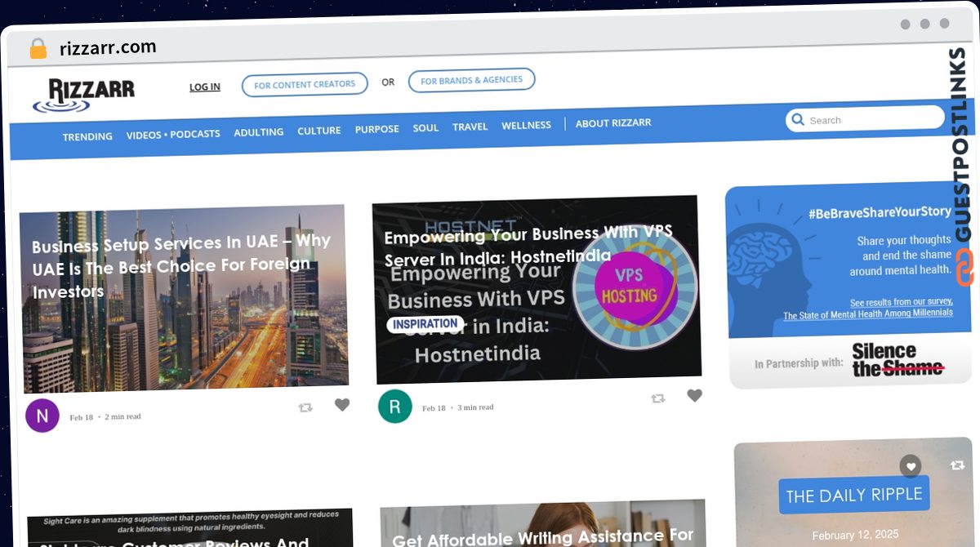This screenshot has width=980, height=547.
Task: Go to the Adulting section
Action: pos(259,132)
